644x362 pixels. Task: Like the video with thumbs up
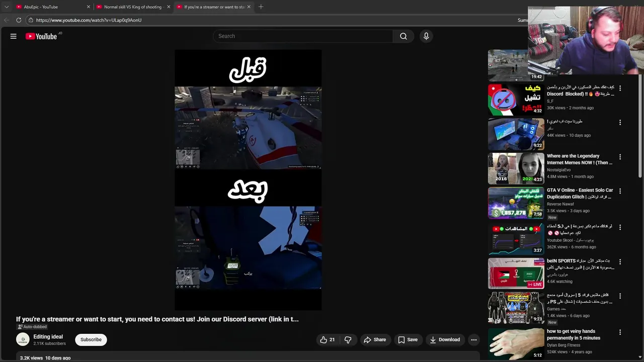(x=328, y=340)
